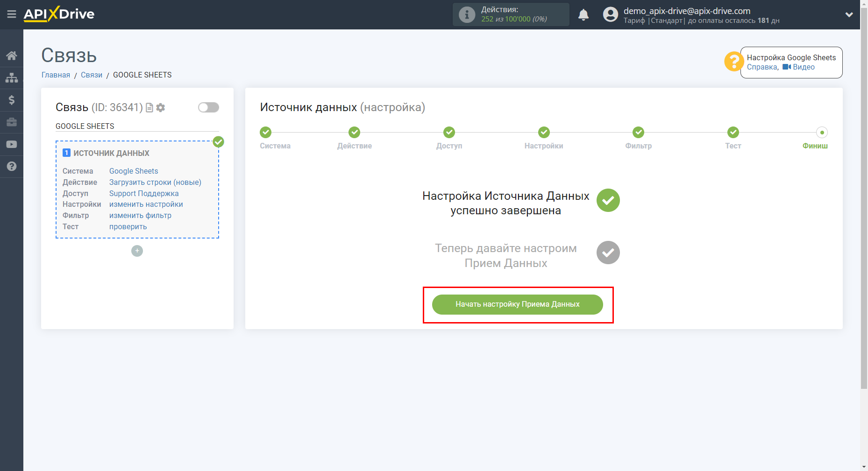Click the actions info icon
This screenshot has height=471, width=868.
[x=467, y=14]
